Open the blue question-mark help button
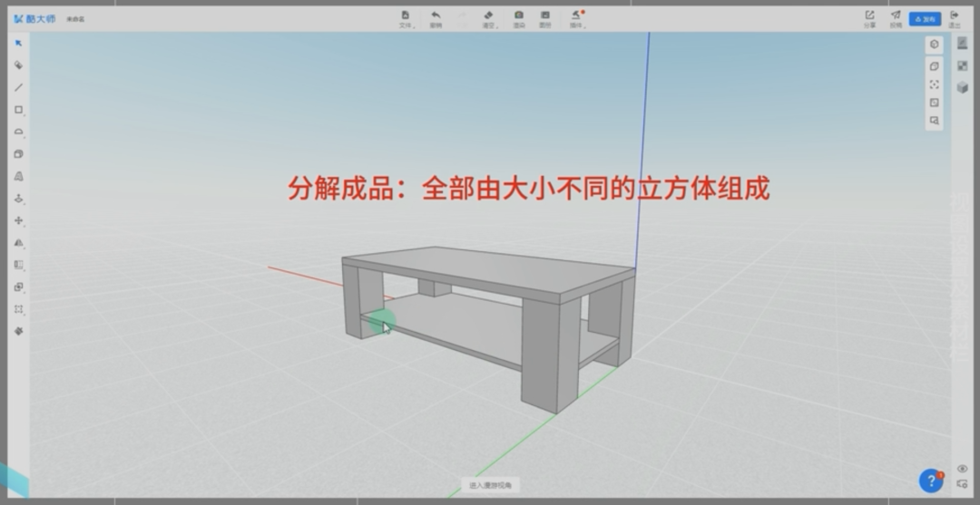The height and width of the screenshot is (505, 980). (x=931, y=481)
